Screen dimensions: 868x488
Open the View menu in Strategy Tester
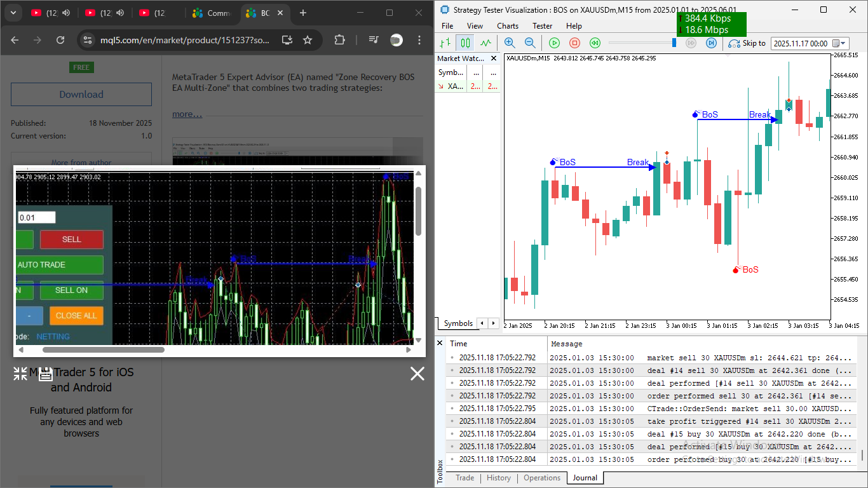(x=475, y=26)
